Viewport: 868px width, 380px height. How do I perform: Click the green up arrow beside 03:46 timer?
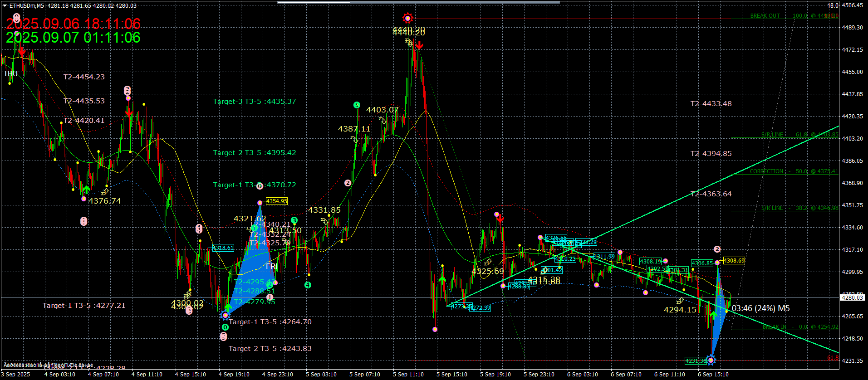click(x=713, y=315)
